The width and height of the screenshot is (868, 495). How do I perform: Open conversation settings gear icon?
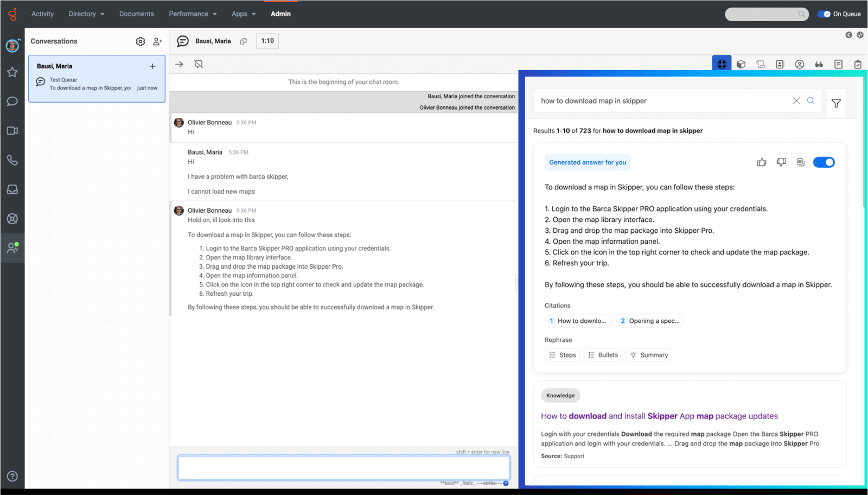[x=141, y=41]
